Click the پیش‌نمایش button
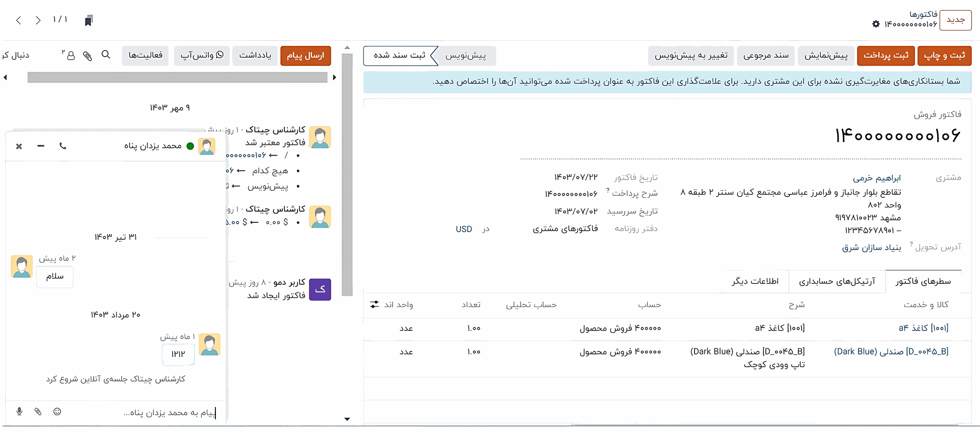The width and height of the screenshot is (980, 434). pos(826,56)
